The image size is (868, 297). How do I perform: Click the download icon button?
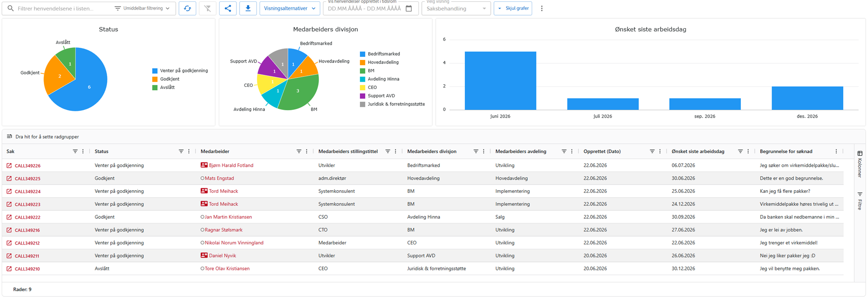point(248,8)
